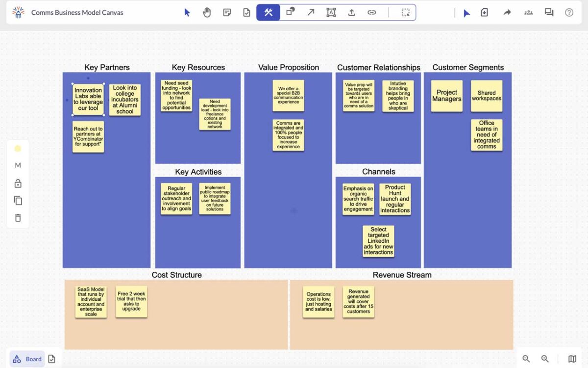
Task: Toggle the comments panel icon
Action: [x=549, y=13]
